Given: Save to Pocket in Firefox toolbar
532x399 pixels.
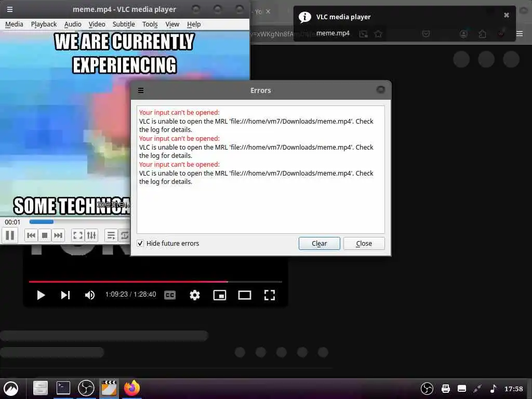Looking at the screenshot, I should click(426, 34).
